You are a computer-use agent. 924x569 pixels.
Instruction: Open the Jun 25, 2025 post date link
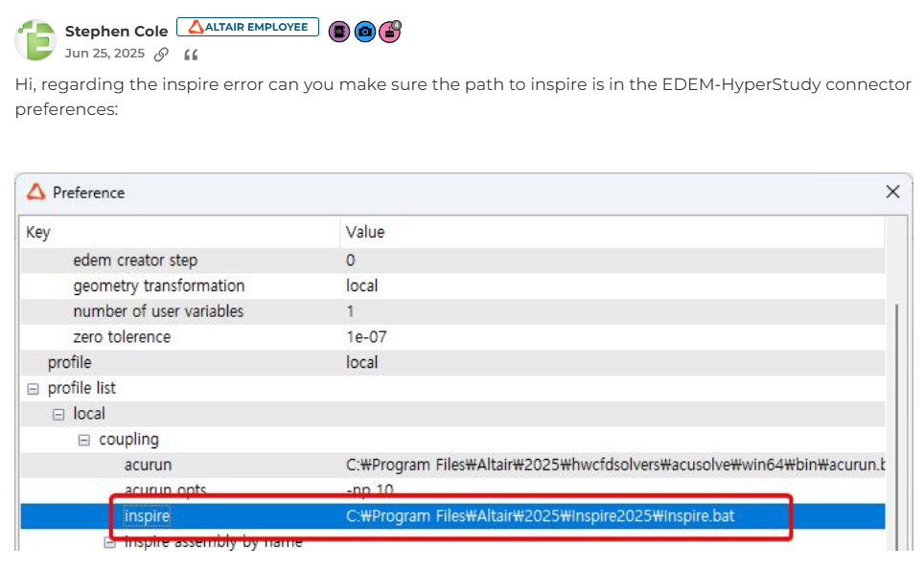coord(104,54)
